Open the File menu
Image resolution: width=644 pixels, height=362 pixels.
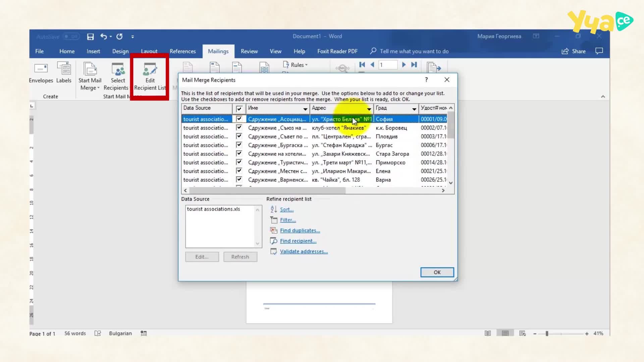pyautogui.click(x=40, y=51)
